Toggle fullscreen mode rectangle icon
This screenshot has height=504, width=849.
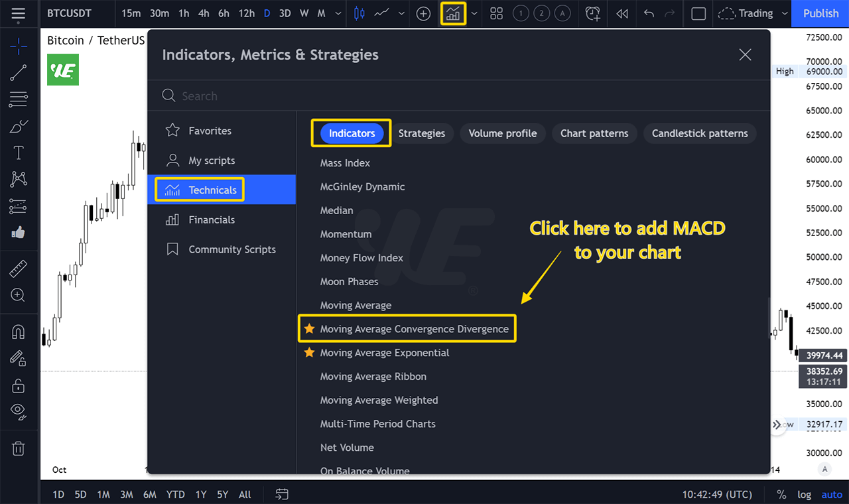point(698,13)
